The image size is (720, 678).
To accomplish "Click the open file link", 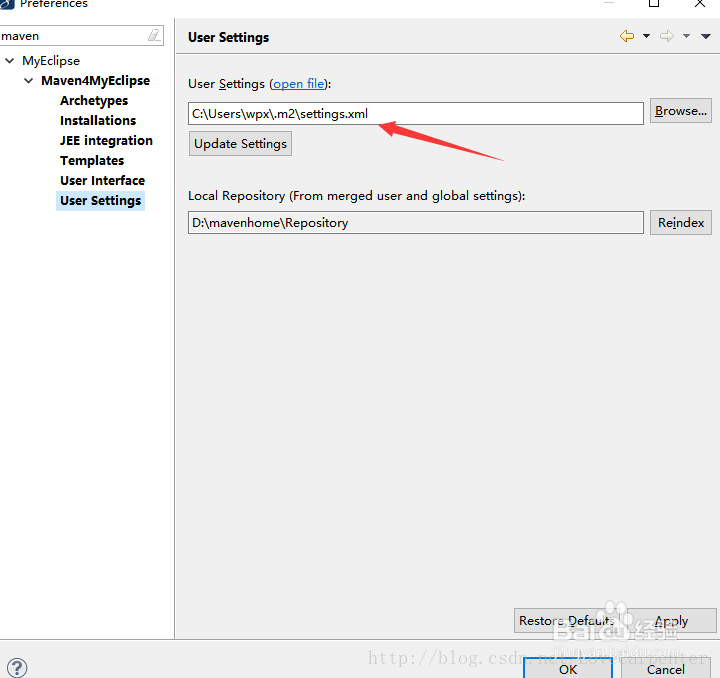I will [x=298, y=84].
